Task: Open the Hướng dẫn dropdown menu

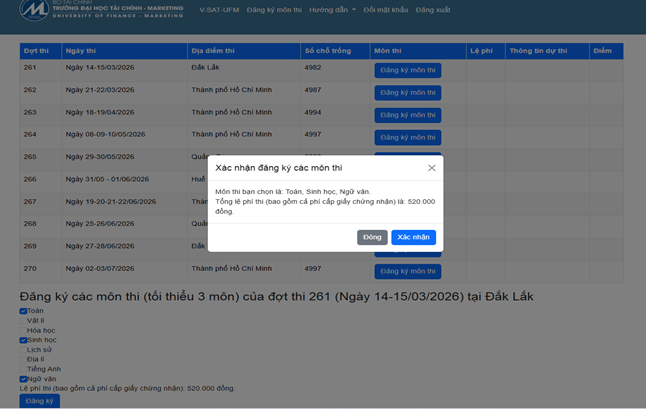Action: (x=331, y=10)
